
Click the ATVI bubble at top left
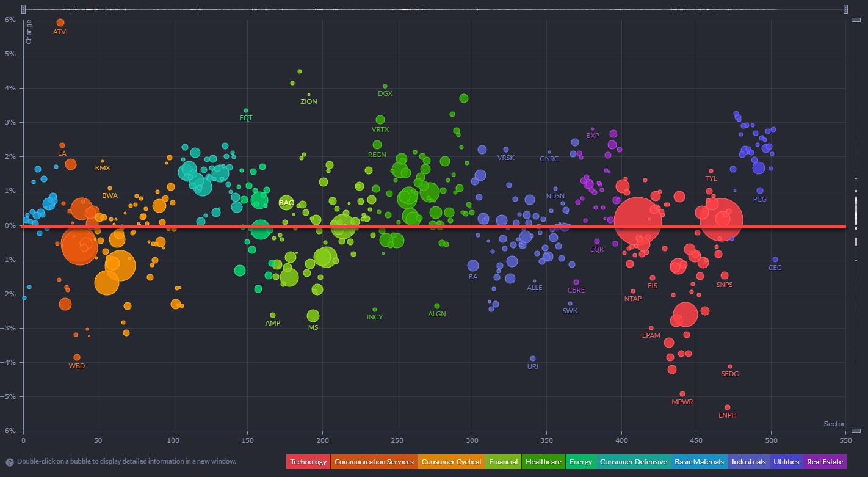tap(60, 23)
